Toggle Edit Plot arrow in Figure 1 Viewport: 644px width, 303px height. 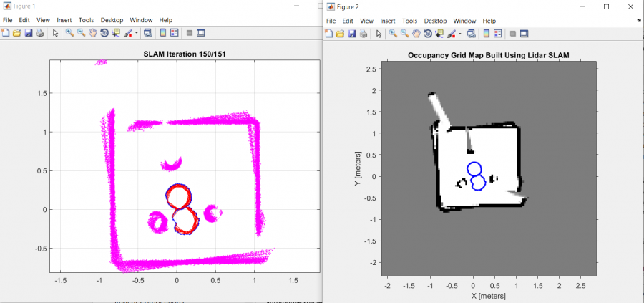coord(55,33)
